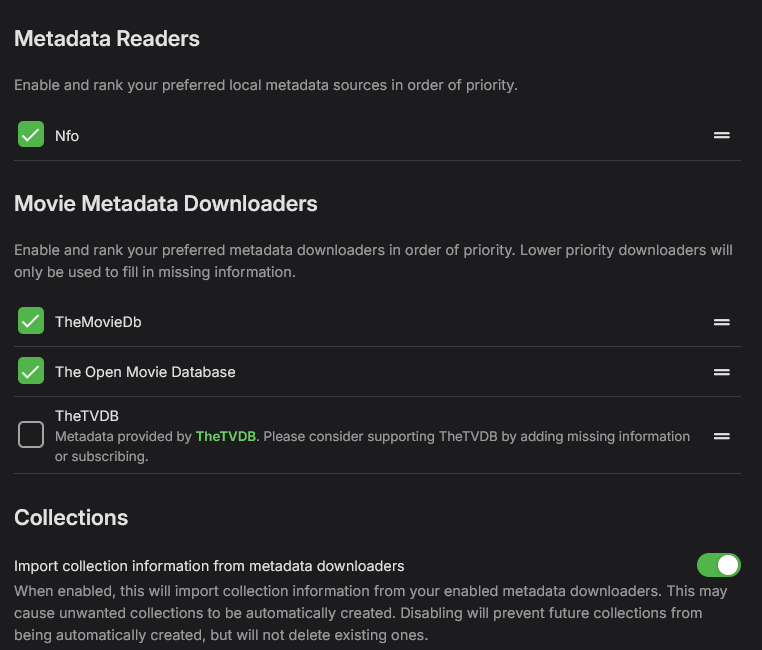Click the Metadata Readers heading
762x650 pixels.
107,39
